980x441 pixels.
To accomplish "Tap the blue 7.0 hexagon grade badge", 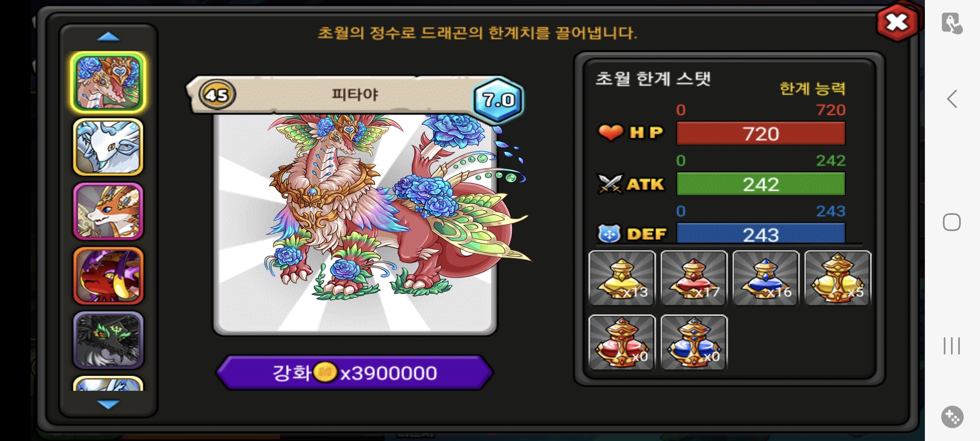I will (x=498, y=99).
